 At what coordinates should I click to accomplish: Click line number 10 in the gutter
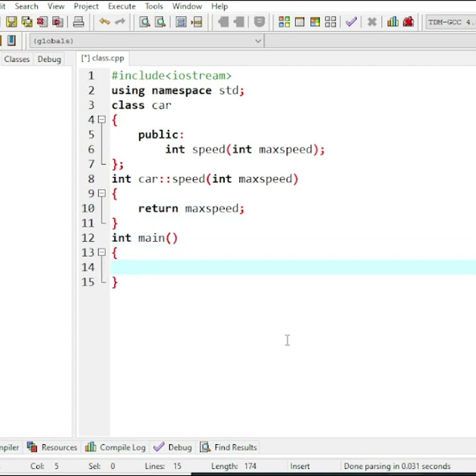[88, 208]
